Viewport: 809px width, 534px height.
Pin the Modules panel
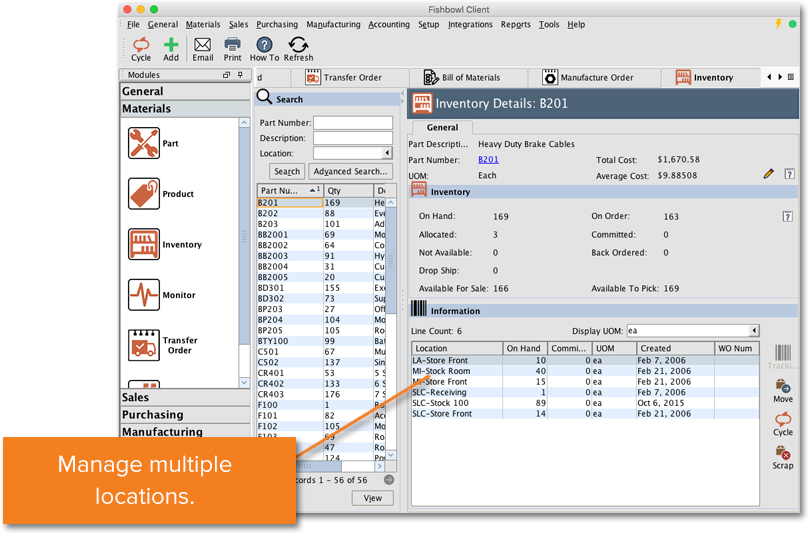pyautogui.click(x=240, y=75)
